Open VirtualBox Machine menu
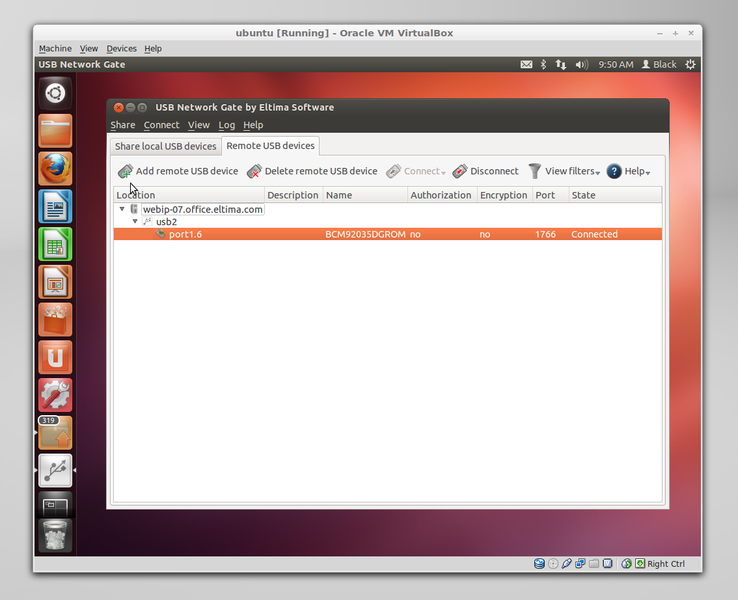The height and width of the screenshot is (600, 738). tap(55, 48)
